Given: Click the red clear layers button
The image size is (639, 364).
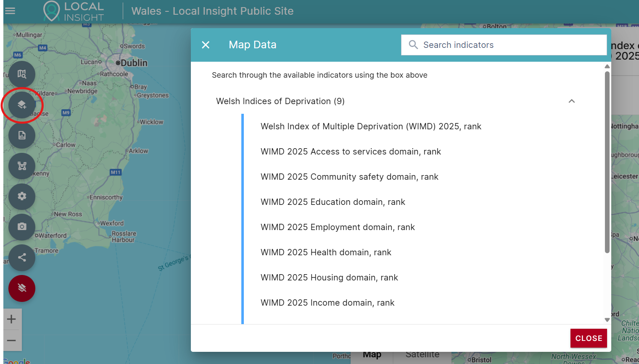Looking at the screenshot, I should (22, 288).
